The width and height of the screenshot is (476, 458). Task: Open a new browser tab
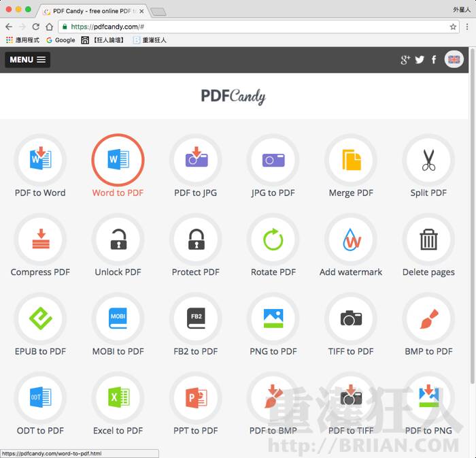pos(158,12)
